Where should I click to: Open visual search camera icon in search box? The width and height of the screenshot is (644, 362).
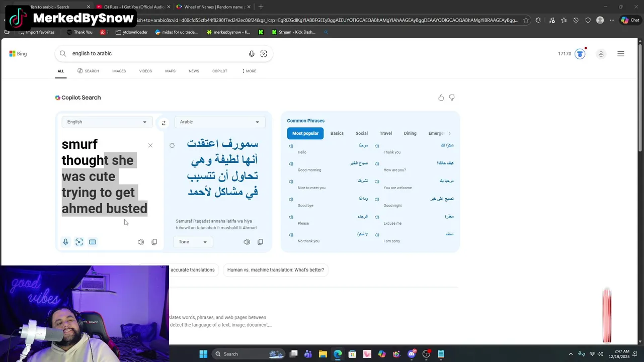tap(264, 54)
